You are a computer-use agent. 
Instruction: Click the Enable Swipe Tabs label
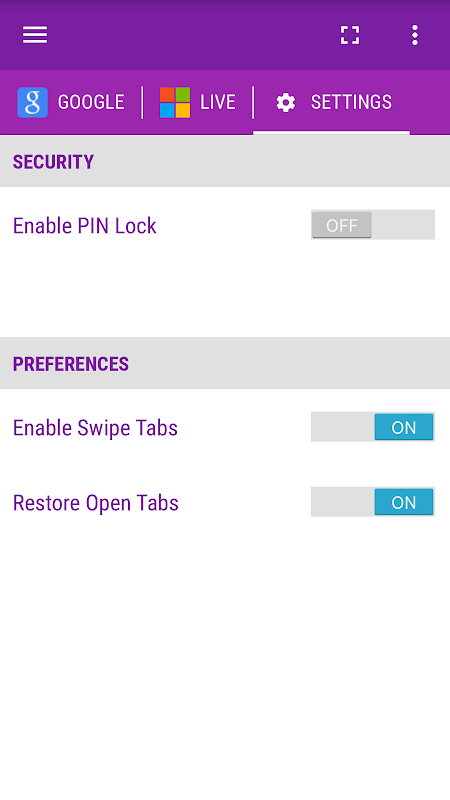(x=95, y=428)
